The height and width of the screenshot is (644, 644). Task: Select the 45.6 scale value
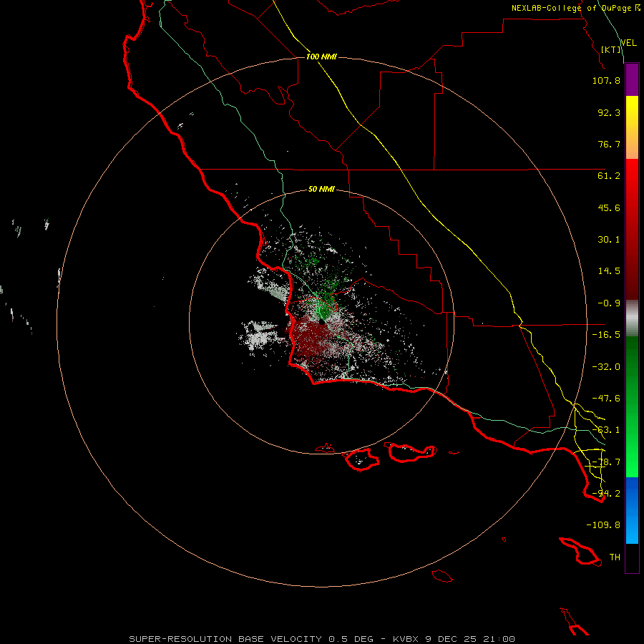[609, 208]
